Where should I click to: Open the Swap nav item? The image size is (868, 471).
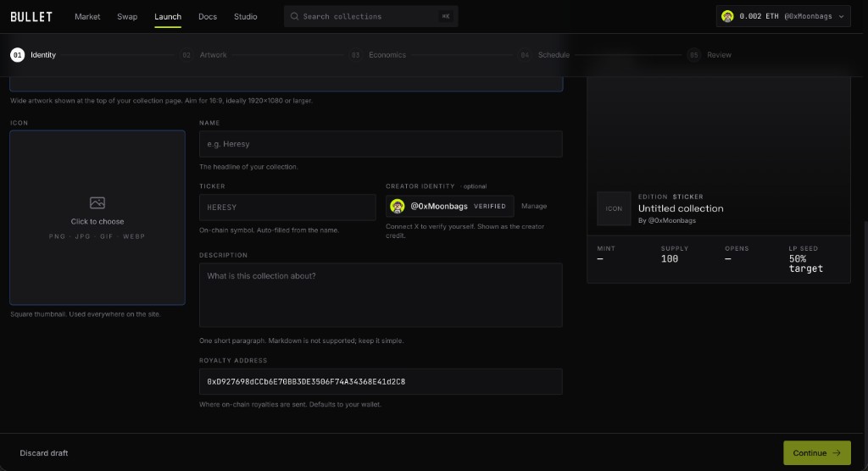(127, 17)
